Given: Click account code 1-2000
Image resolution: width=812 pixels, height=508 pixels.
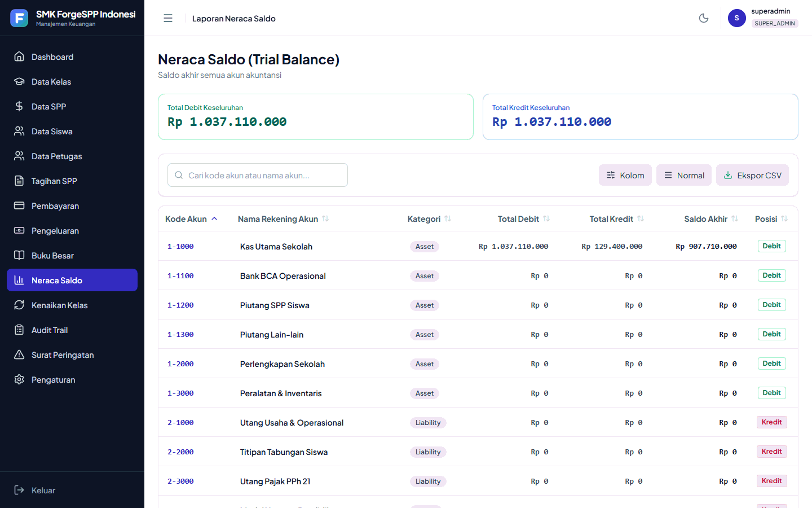Looking at the screenshot, I should click(x=180, y=364).
